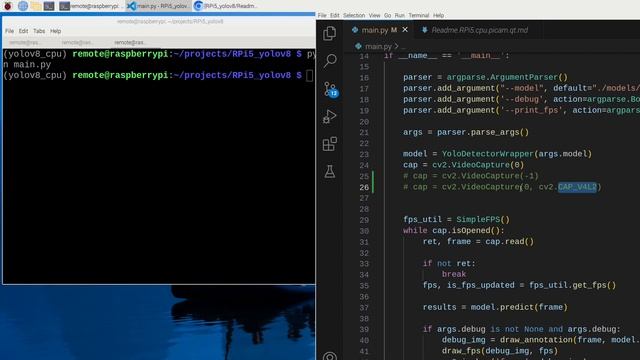The width and height of the screenshot is (640, 360).
Task: Close the main.py editor tab
Action: click(405, 30)
